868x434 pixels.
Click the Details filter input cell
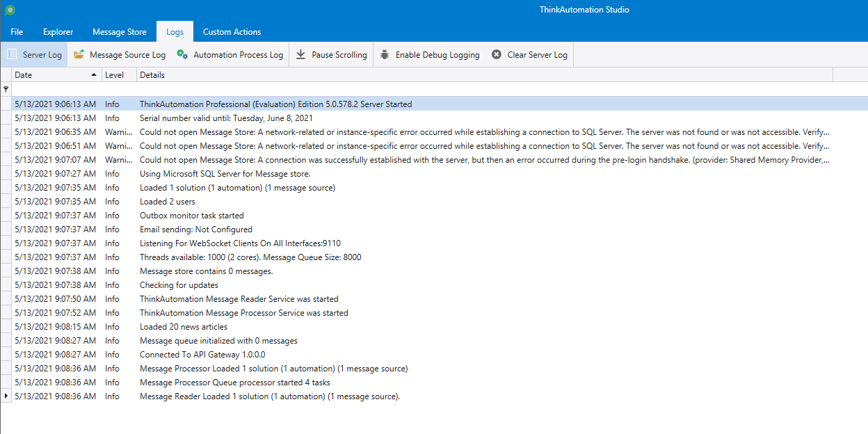(485, 89)
